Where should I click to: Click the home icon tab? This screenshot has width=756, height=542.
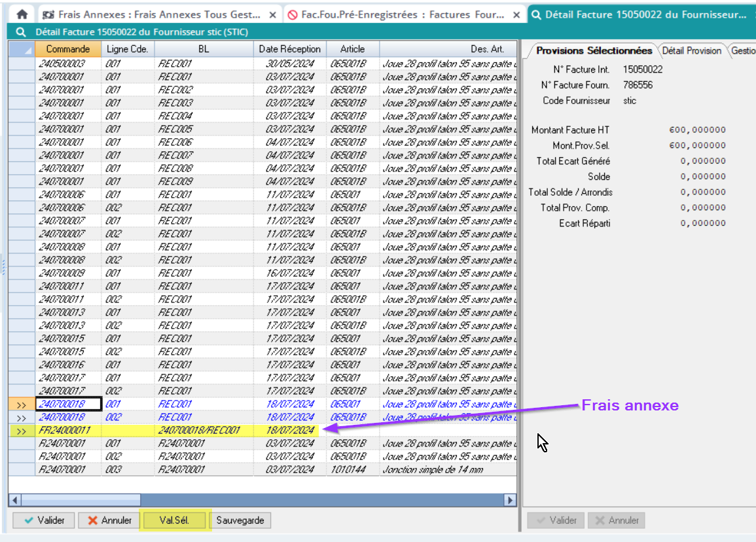22,14
